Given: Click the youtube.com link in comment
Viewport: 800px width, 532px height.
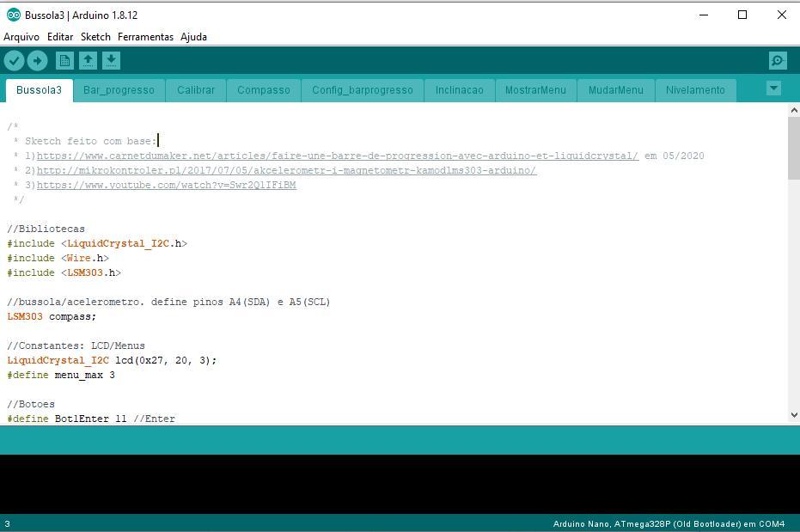Looking at the screenshot, I should tap(167, 185).
